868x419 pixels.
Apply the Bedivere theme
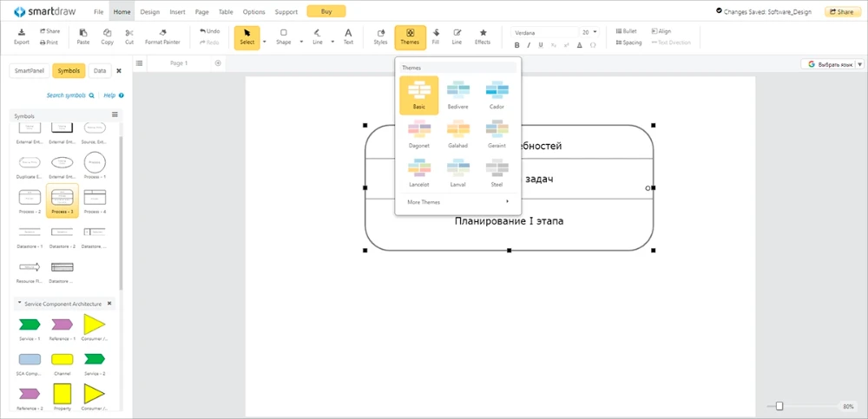click(457, 95)
